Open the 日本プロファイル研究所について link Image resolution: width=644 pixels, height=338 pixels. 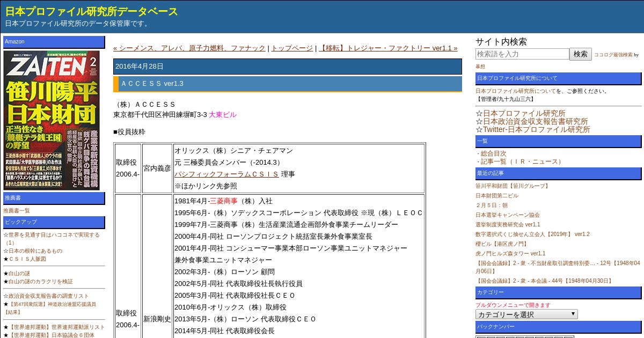(516, 91)
